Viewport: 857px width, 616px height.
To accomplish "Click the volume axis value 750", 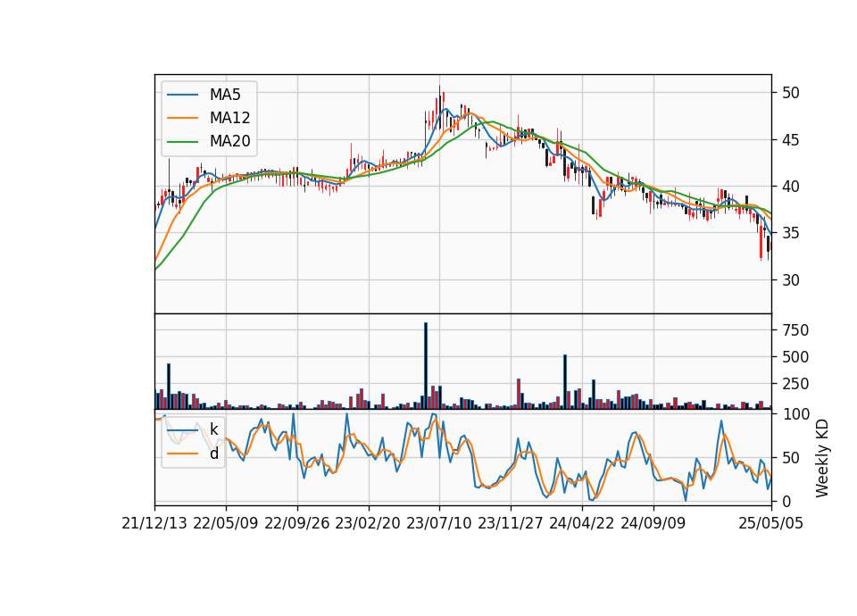I will tap(795, 330).
